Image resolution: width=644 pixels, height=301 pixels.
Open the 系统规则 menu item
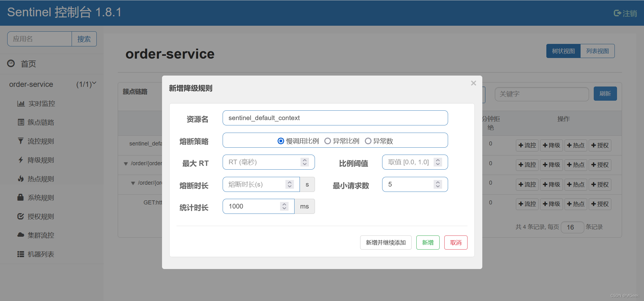click(41, 198)
